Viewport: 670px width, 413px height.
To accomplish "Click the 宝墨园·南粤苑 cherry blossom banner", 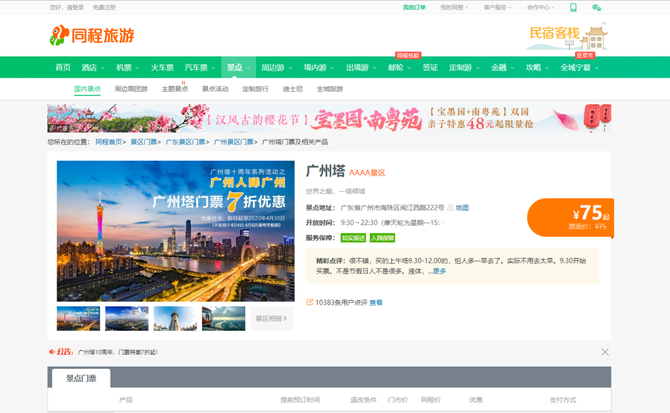I will 329,118.
